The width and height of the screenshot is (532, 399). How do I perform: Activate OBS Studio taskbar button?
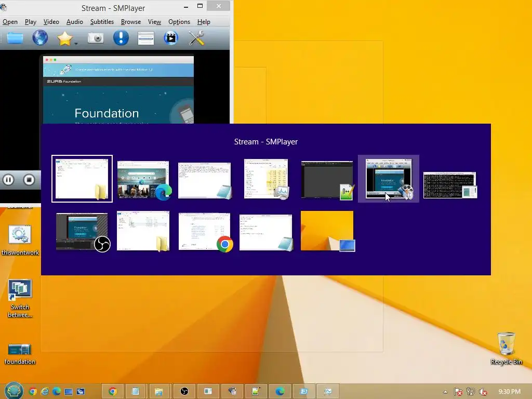coord(184,392)
